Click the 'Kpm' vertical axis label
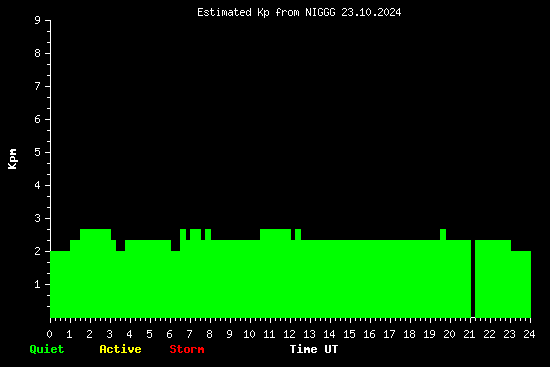The width and height of the screenshot is (550, 367). [x=12, y=159]
